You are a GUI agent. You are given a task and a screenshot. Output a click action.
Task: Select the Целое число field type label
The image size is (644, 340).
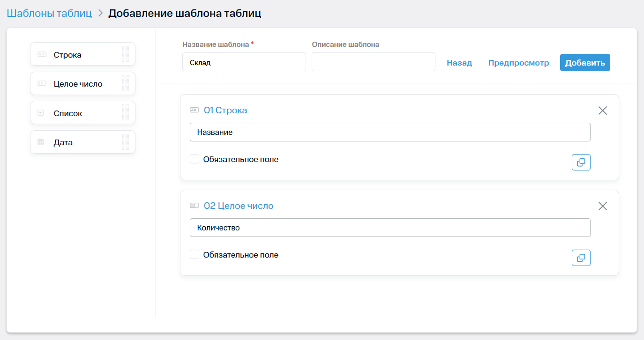(78, 84)
